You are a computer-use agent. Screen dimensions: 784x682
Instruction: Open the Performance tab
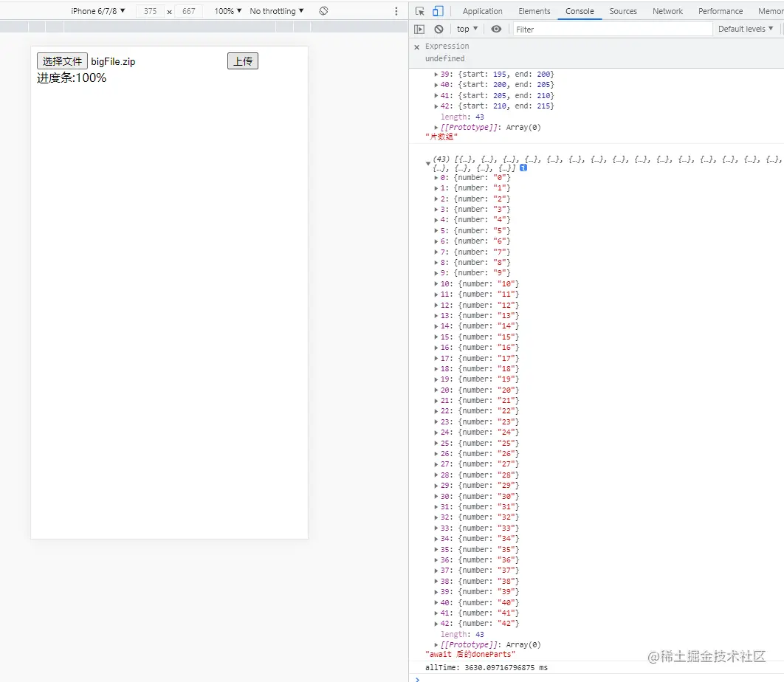point(721,11)
